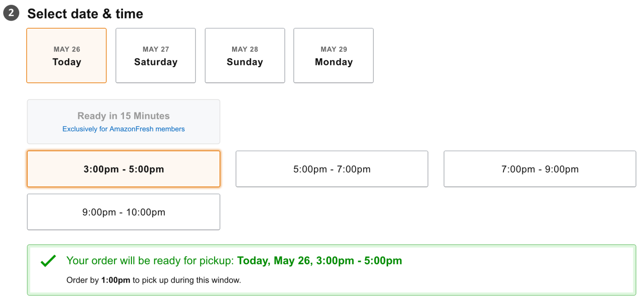Image resolution: width=644 pixels, height=305 pixels.
Task: Select the Ready in 15 Minutes option
Action: (x=123, y=116)
